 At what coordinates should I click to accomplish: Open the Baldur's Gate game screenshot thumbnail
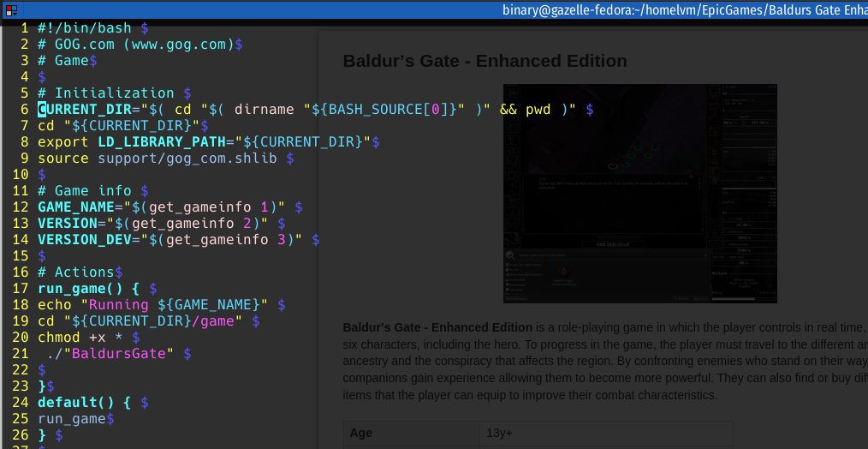(x=639, y=194)
